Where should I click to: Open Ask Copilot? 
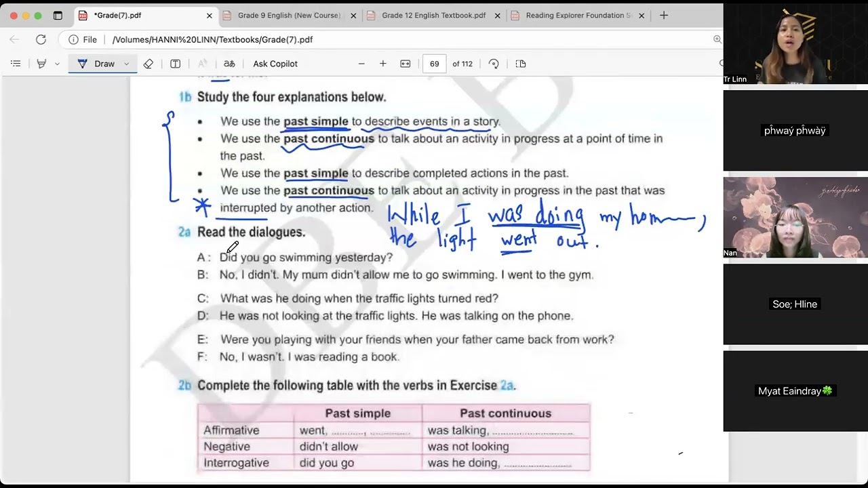pyautogui.click(x=275, y=64)
